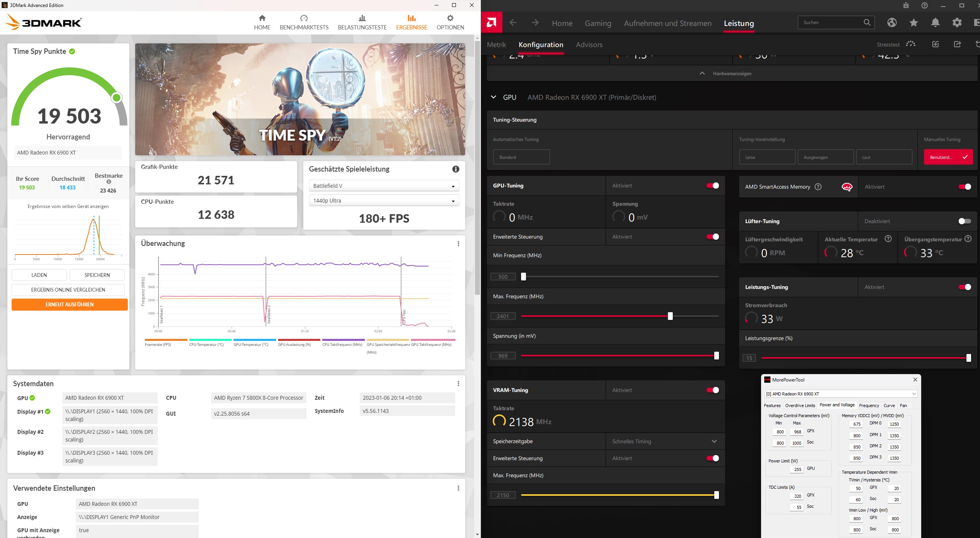Turn off AMD SmartAccess Memory toggle
980x538 pixels.
click(x=964, y=187)
